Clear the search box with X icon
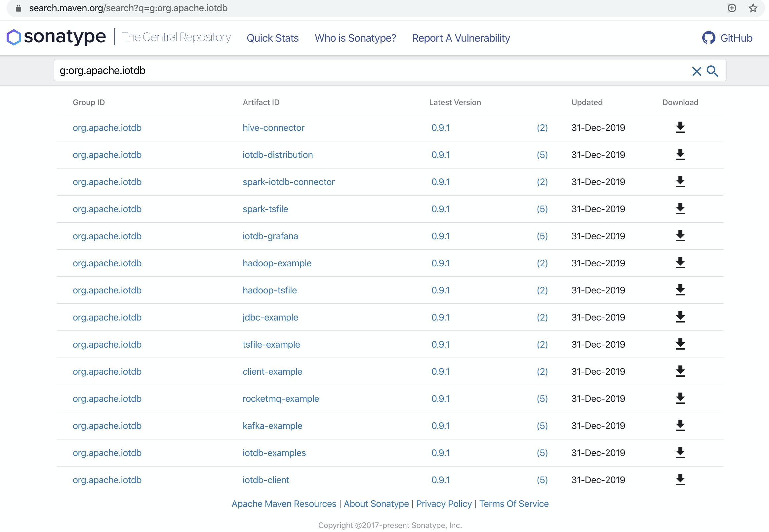769x532 pixels. coord(696,71)
